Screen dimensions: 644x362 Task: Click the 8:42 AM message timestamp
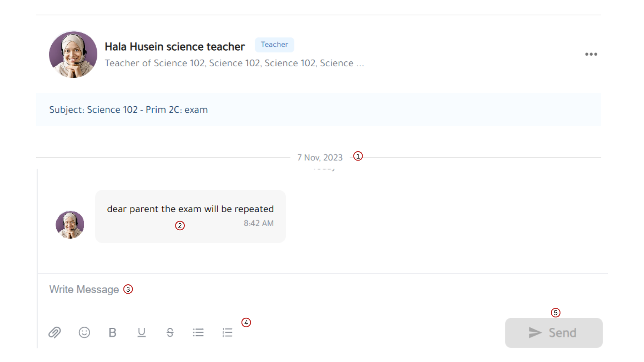click(x=259, y=223)
